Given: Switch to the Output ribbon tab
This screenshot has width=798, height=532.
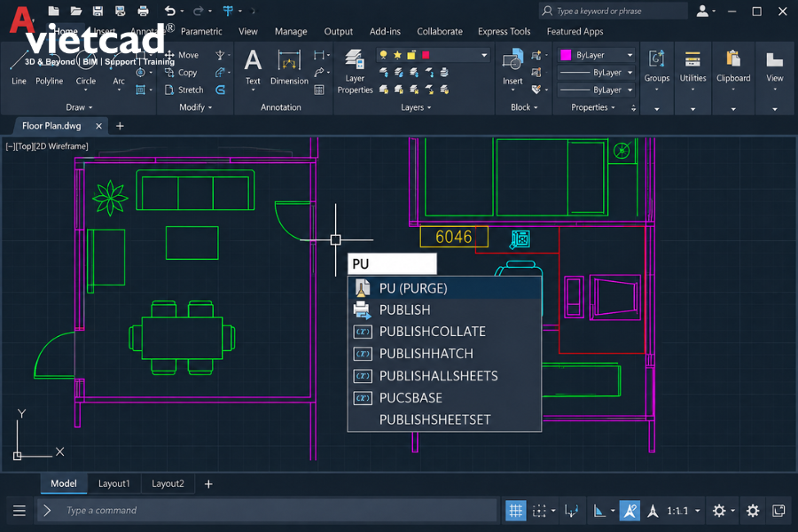Looking at the screenshot, I should point(339,32).
